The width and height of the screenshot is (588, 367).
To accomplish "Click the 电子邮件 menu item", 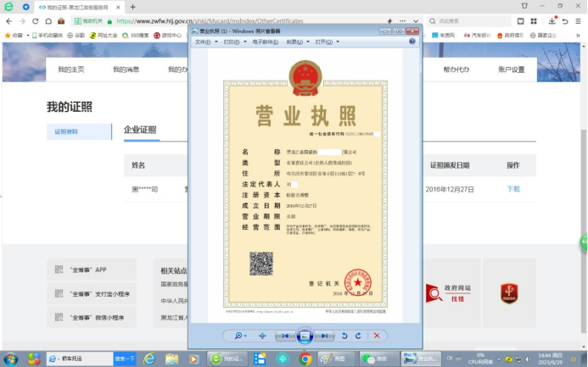I will click(x=264, y=42).
